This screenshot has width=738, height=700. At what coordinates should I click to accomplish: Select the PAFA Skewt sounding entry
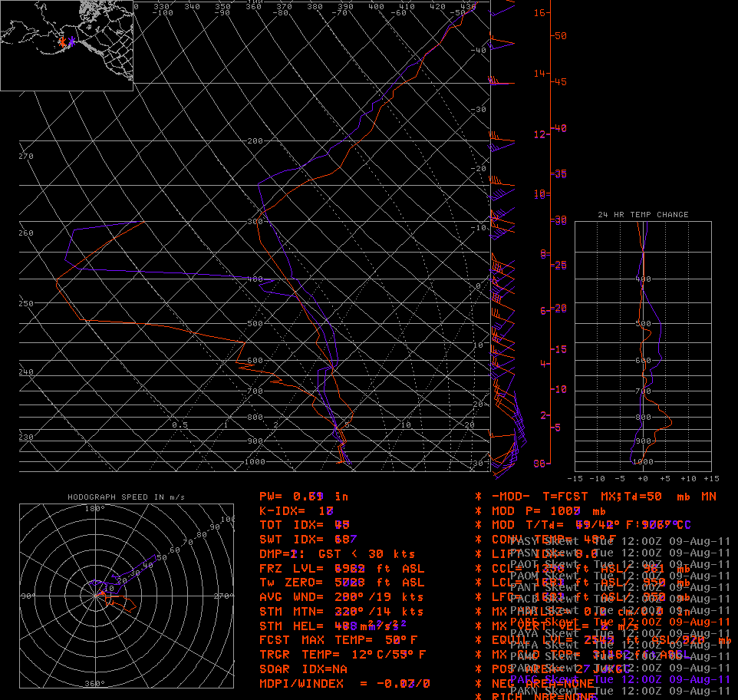[620, 645]
